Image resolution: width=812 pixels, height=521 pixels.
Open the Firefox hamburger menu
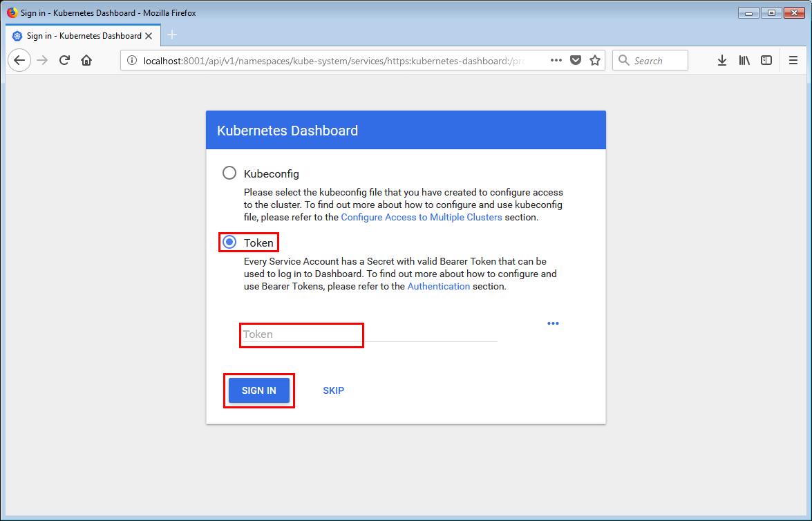[x=793, y=61]
